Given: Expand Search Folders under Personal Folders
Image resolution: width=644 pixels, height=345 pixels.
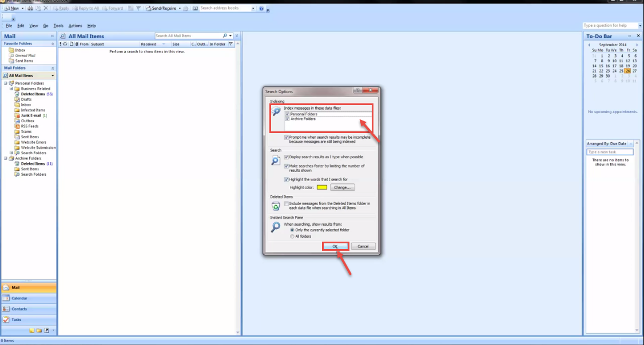Looking at the screenshot, I should (11, 153).
